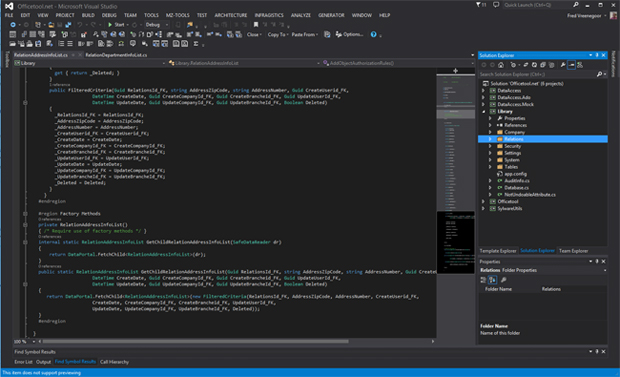Click the Categorized icon in Properties panel

coord(483,280)
